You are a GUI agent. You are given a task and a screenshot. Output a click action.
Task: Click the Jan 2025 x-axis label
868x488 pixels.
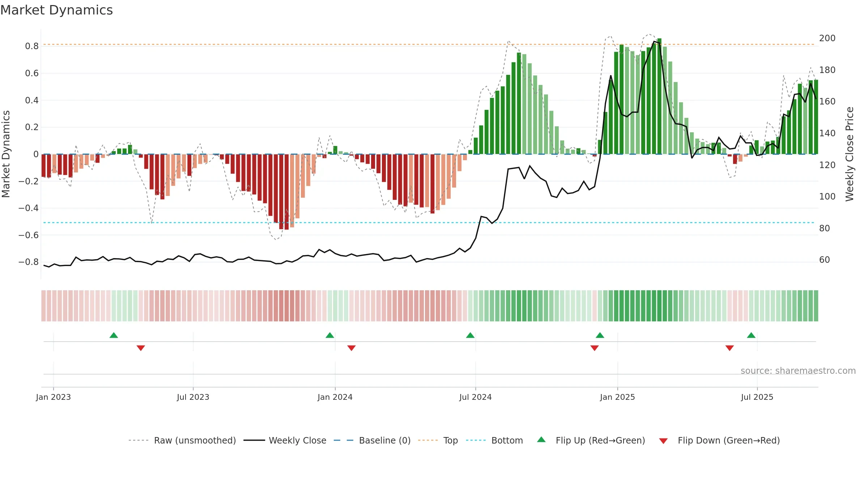[x=618, y=397]
